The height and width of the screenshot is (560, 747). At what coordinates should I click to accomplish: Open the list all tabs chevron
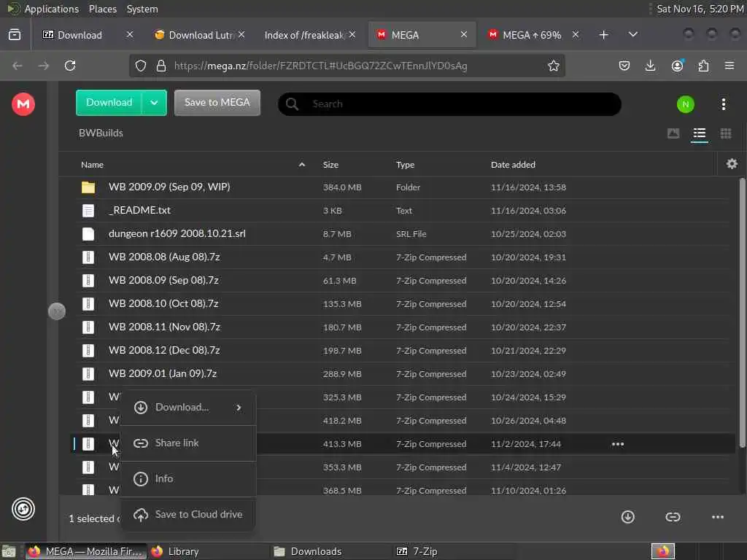coord(632,34)
